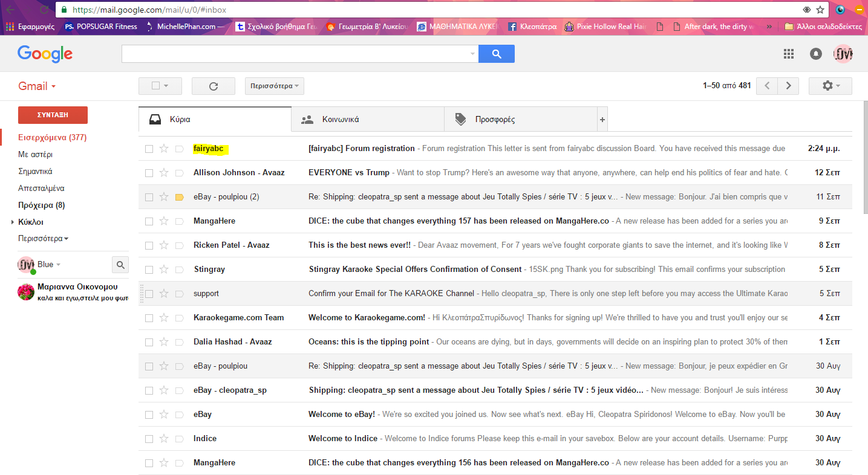Viewport: 868px width, 475px height.
Task: Open Εισερχόμενα (377) folder
Action: [53, 137]
